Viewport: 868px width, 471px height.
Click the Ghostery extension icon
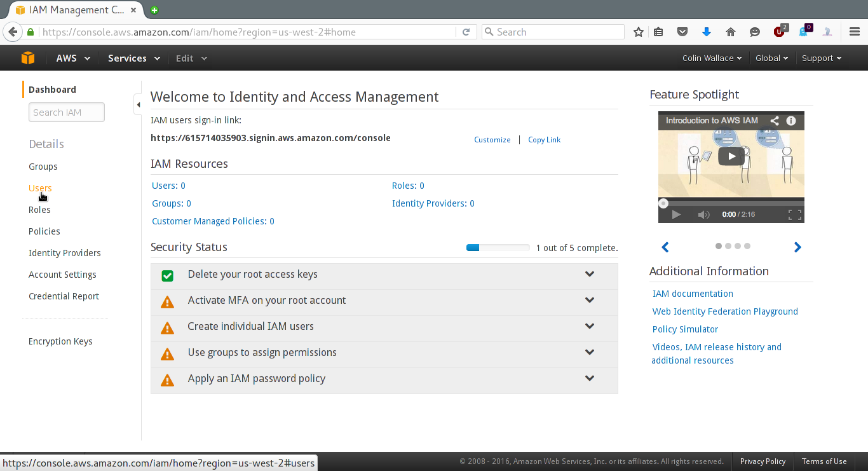pos(804,31)
